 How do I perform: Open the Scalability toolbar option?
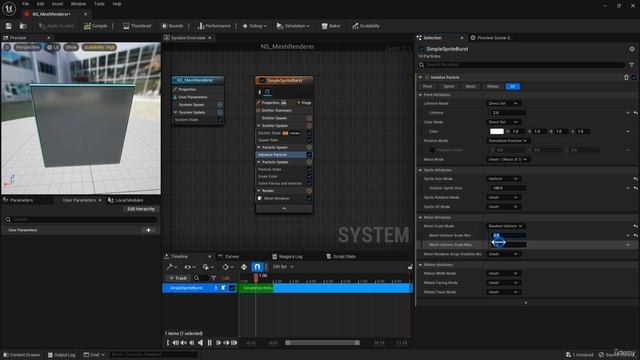tap(366, 26)
